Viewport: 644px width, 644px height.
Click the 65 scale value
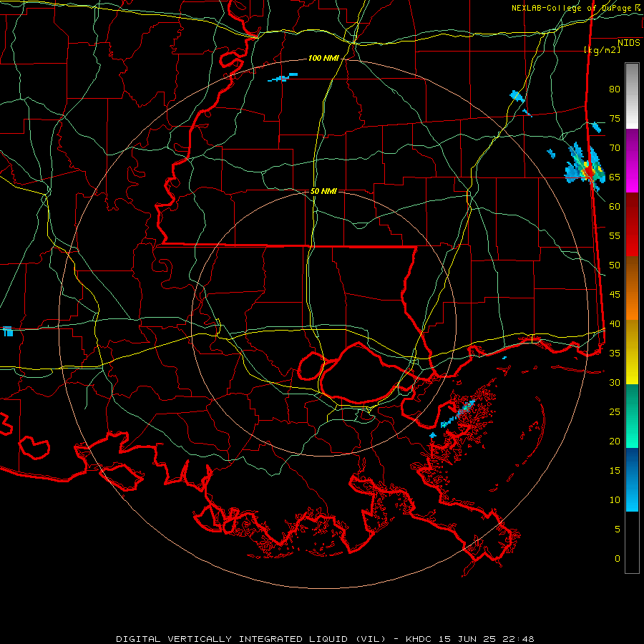(x=615, y=177)
